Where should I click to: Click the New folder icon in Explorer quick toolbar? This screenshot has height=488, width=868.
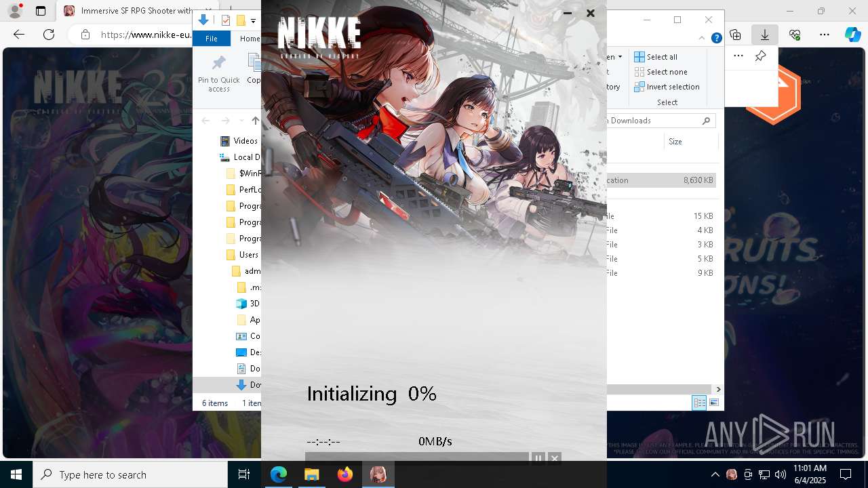pos(241,20)
